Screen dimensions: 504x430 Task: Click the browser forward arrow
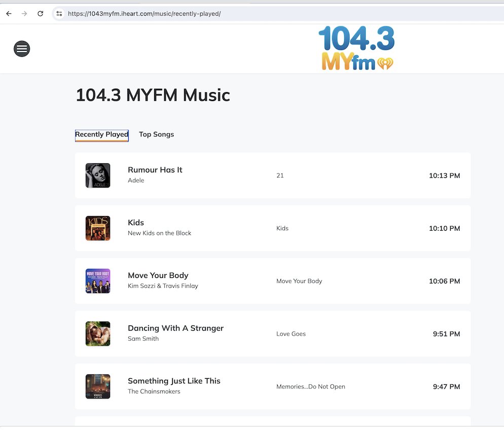pyautogui.click(x=24, y=14)
